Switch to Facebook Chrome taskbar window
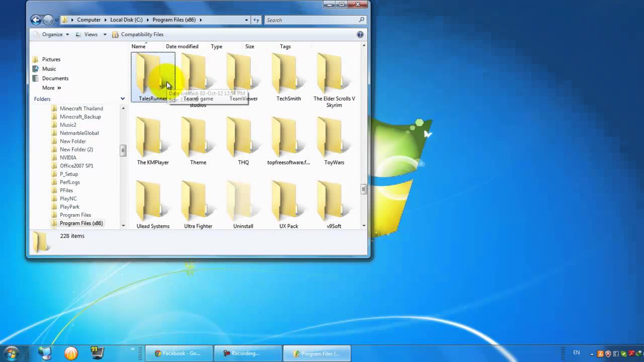Screen dimensions: 644x362 [179, 353]
